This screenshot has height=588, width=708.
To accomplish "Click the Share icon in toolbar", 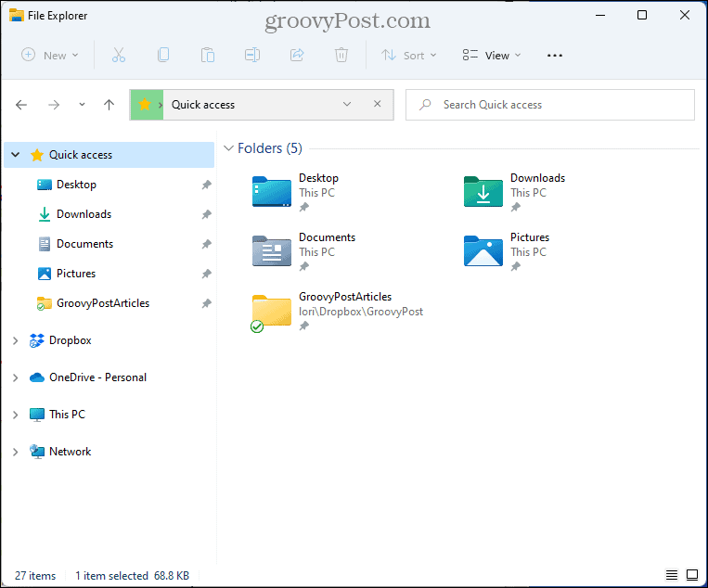I will pos(297,55).
